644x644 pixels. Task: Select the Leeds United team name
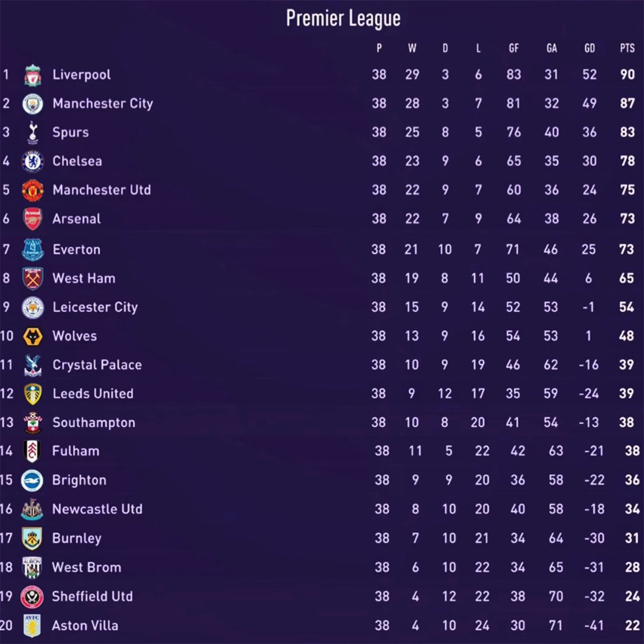tap(93, 394)
